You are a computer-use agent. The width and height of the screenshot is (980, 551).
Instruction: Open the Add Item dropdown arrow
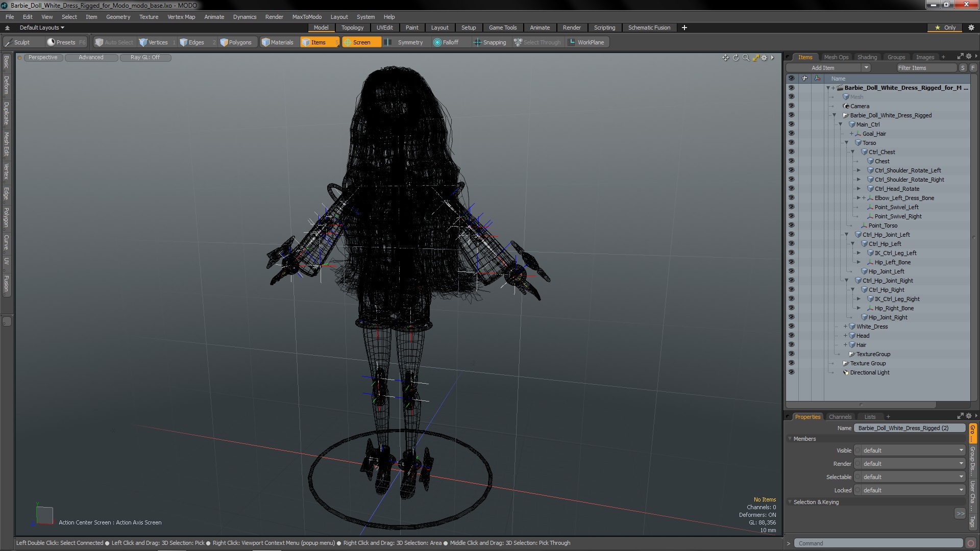click(x=866, y=68)
